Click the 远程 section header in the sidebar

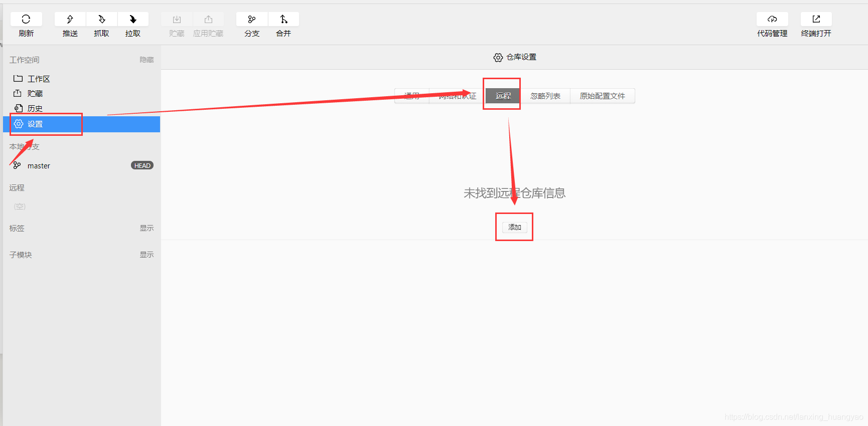17,187
